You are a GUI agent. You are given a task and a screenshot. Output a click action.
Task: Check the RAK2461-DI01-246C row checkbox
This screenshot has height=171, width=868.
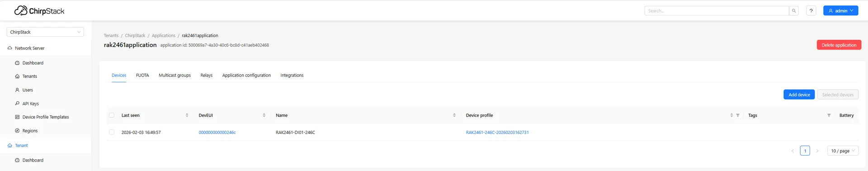tap(112, 133)
